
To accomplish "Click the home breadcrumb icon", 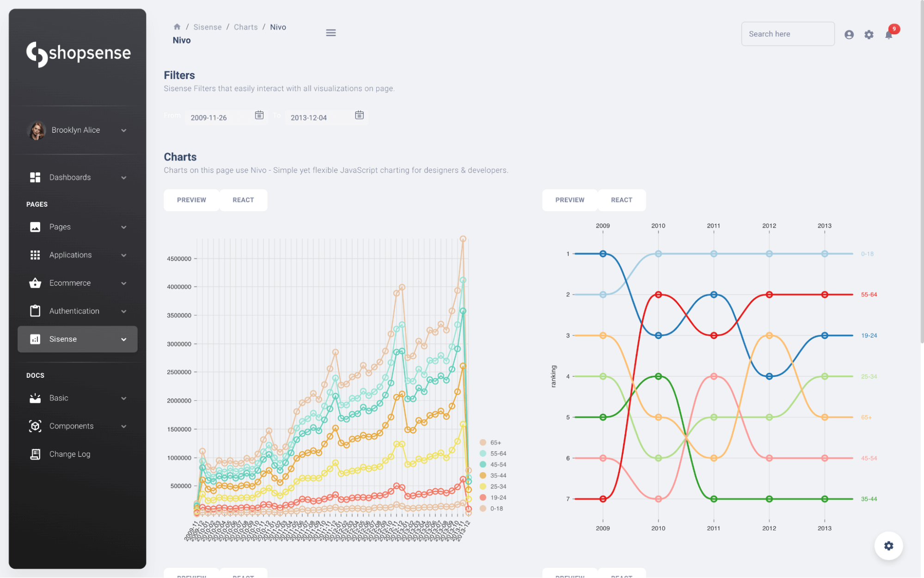I will (x=177, y=27).
